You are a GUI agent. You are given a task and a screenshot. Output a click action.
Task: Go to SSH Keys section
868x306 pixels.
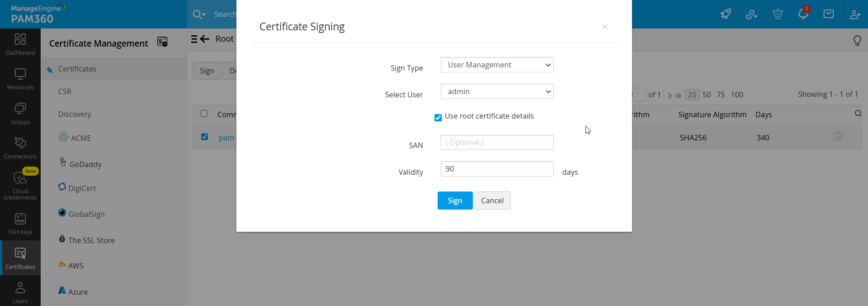(20, 224)
